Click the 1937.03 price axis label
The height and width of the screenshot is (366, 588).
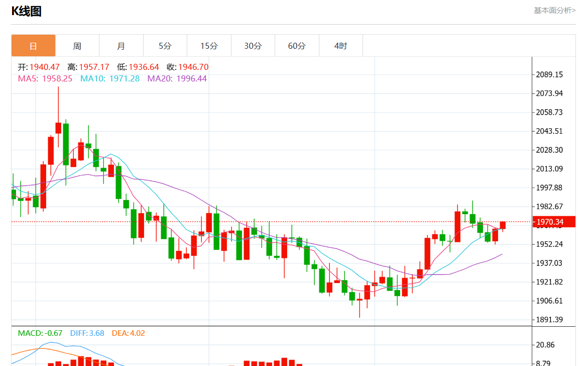click(x=549, y=263)
